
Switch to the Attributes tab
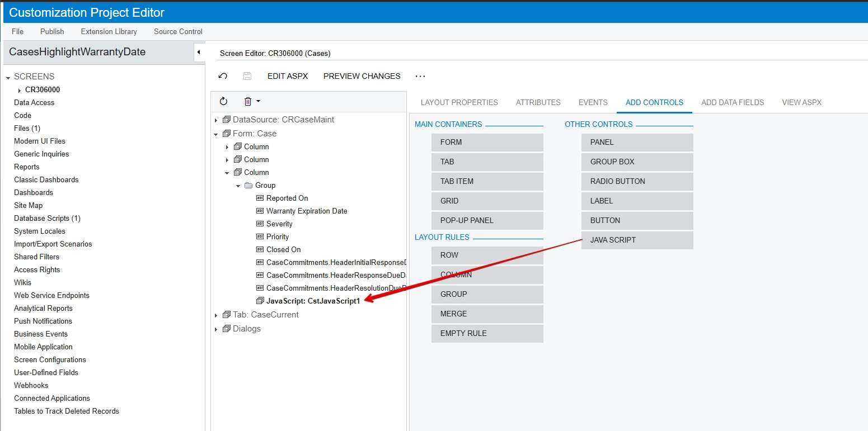point(538,102)
